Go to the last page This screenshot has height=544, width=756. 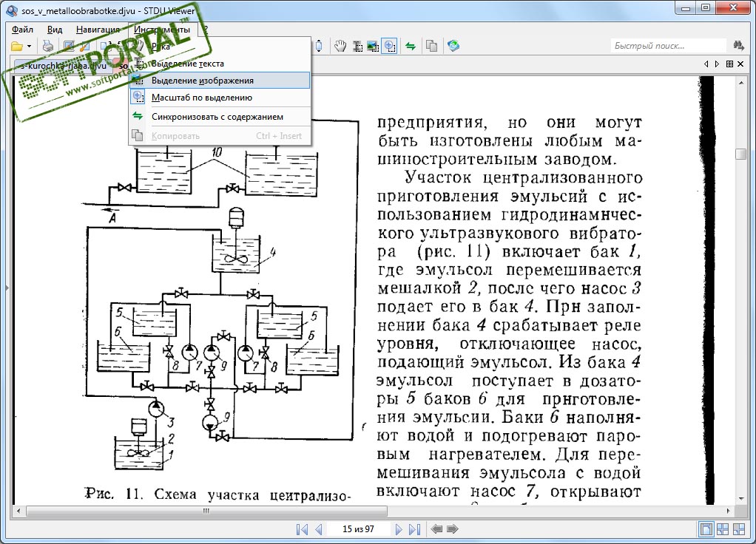point(415,529)
